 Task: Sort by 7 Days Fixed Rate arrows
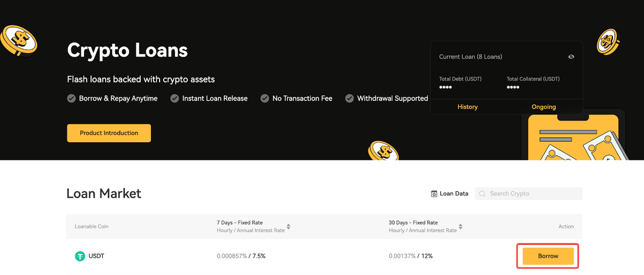[x=288, y=227]
